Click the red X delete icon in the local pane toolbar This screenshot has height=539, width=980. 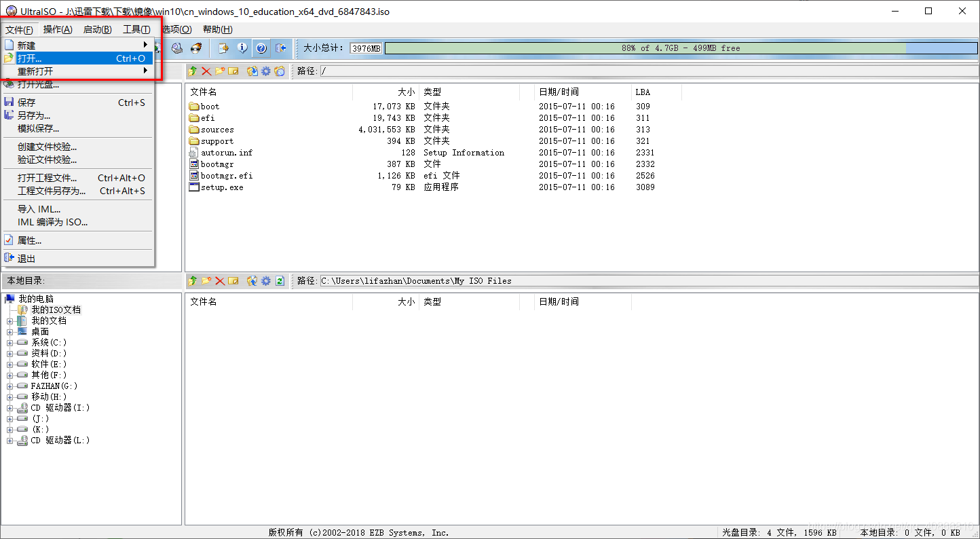[x=220, y=280]
